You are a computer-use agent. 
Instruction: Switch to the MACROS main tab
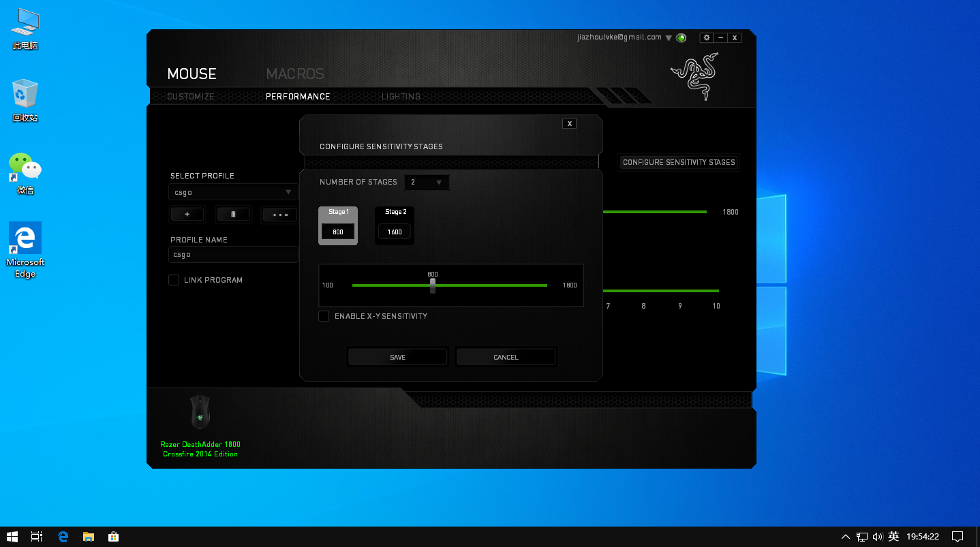295,74
